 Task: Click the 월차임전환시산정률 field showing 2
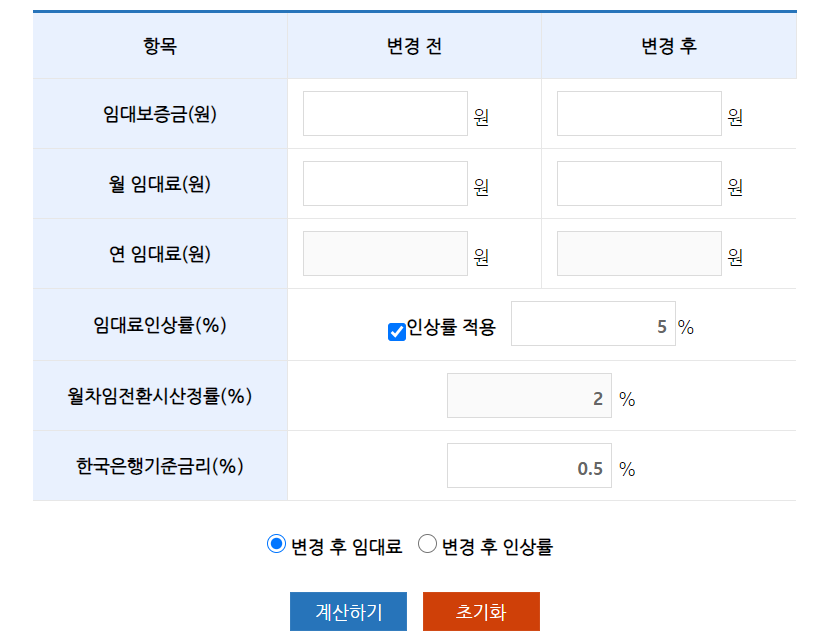tap(529, 395)
